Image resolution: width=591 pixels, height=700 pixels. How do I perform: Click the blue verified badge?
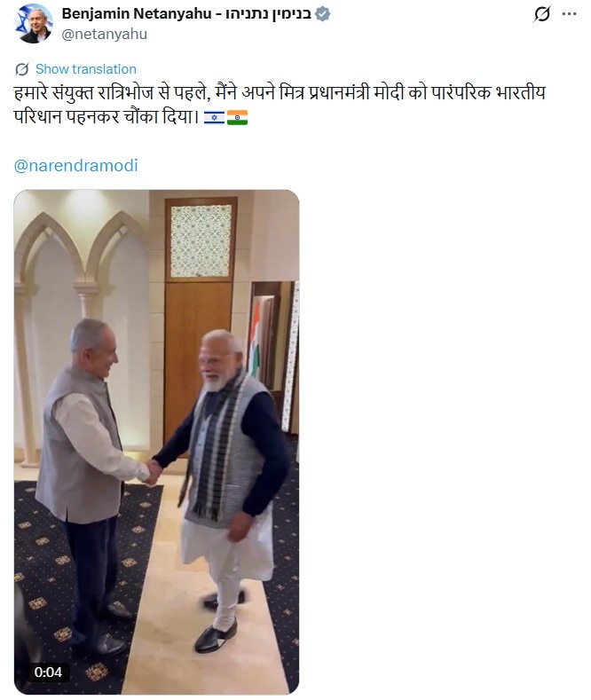(323, 14)
